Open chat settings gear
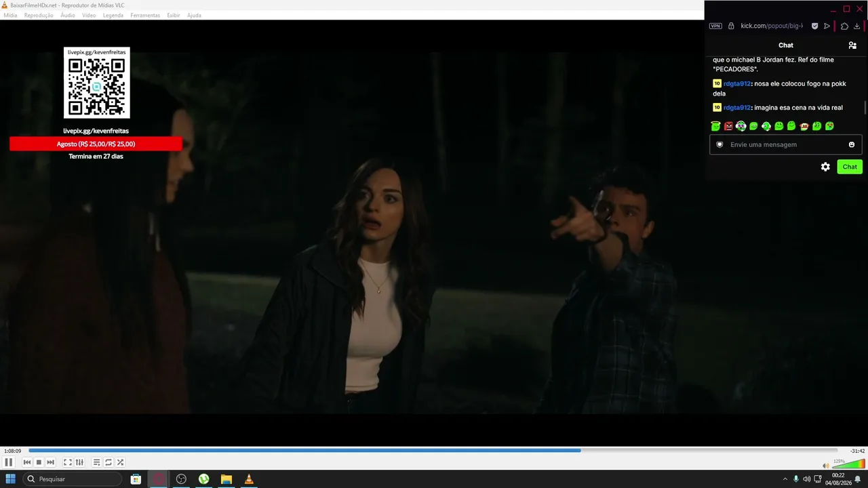The height and width of the screenshot is (488, 868). tap(825, 167)
